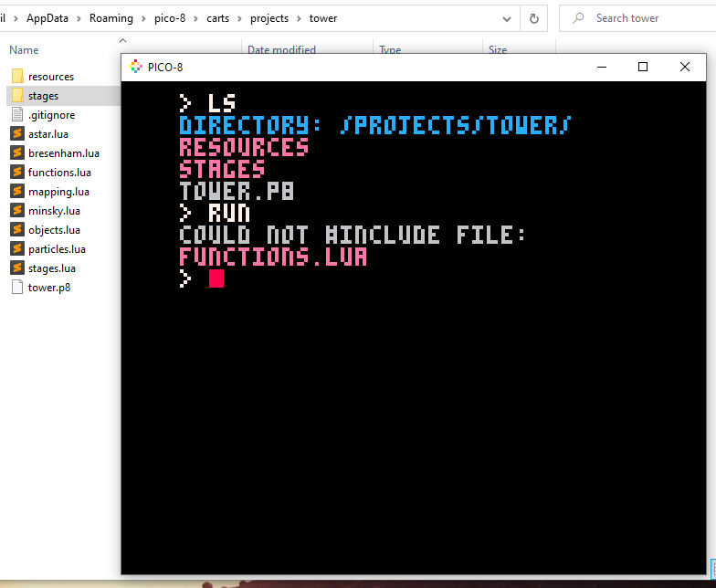Image resolution: width=716 pixels, height=588 pixels.
Task: Click the stages.lua file icon
Action: click(17, 268)
